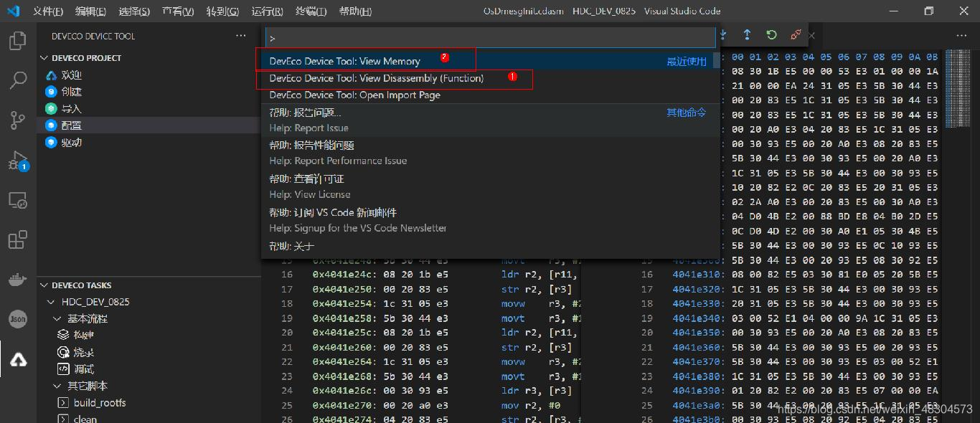
Task: Focus the command palette input field
Action: 490,38
